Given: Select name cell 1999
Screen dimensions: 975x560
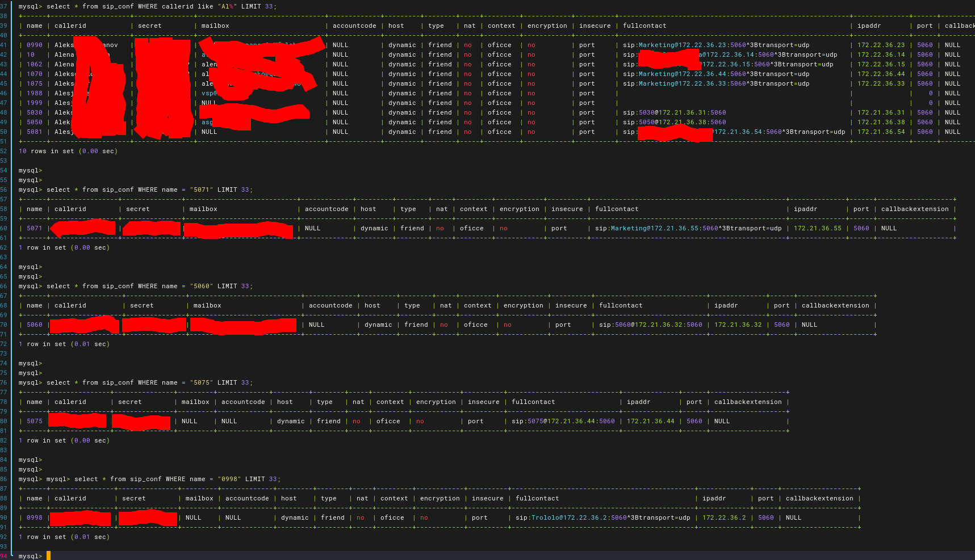Looking at the screenshot, I should (34, 103).
